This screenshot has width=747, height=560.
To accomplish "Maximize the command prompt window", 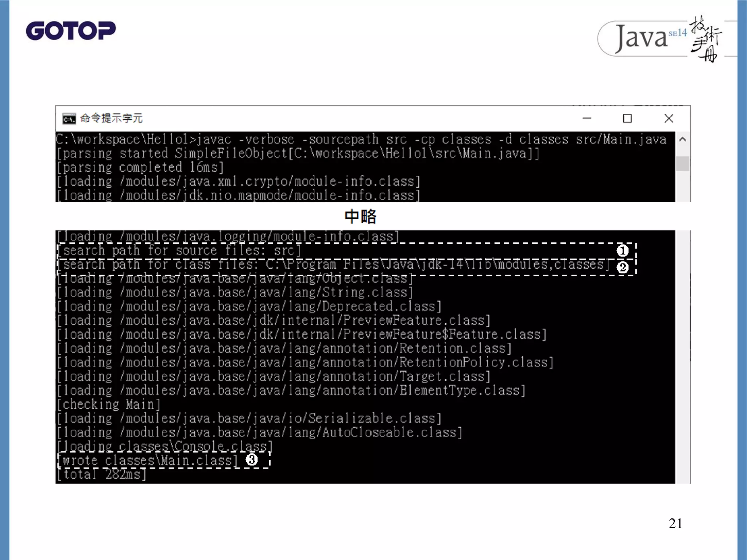I will (x=627, y=118).
